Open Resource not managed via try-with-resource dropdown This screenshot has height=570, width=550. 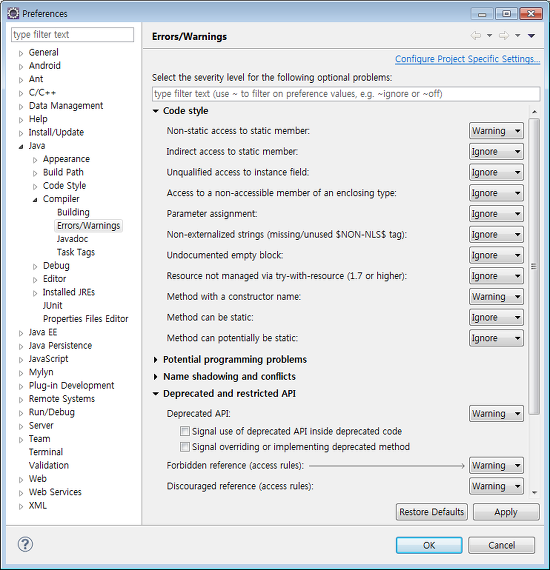click(496, 276)
